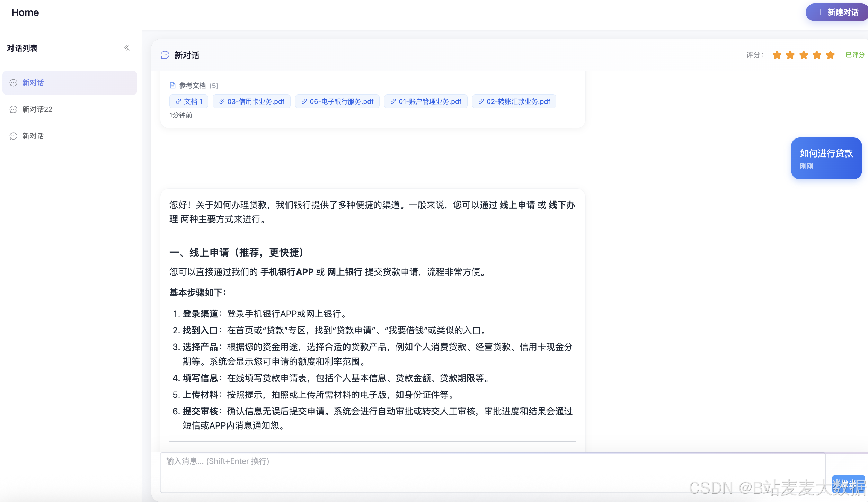Click chat bubble icon in conversation header
The image size is (868, 502).
165,55
